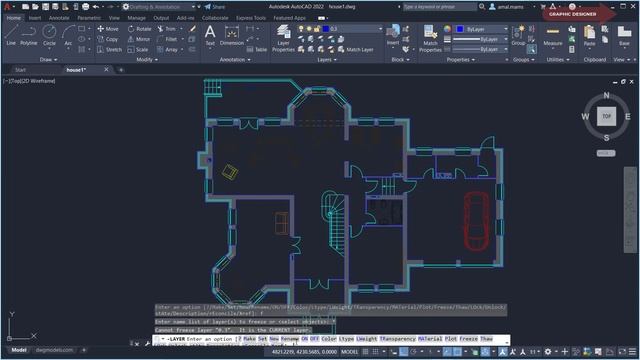This screenshot has height=360, width=640.
Task: Toggle Clean Screen in status bar
Action: (x=622, y=351)
